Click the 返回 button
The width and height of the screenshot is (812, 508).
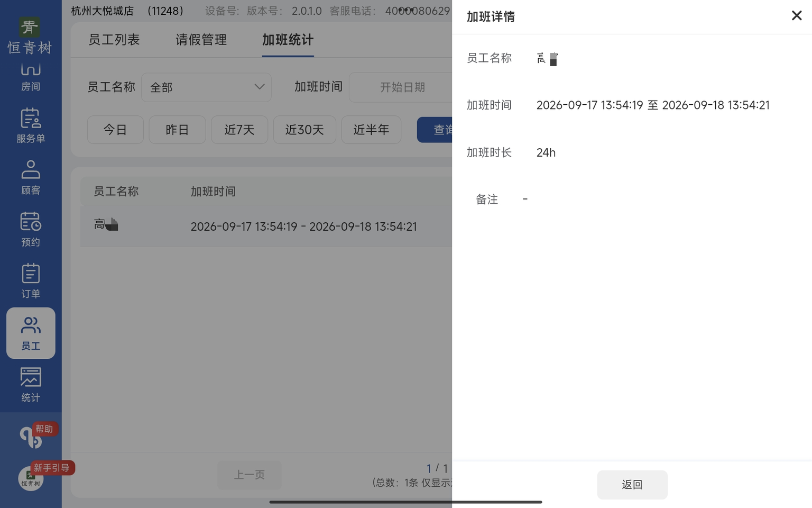coord(632,485)
